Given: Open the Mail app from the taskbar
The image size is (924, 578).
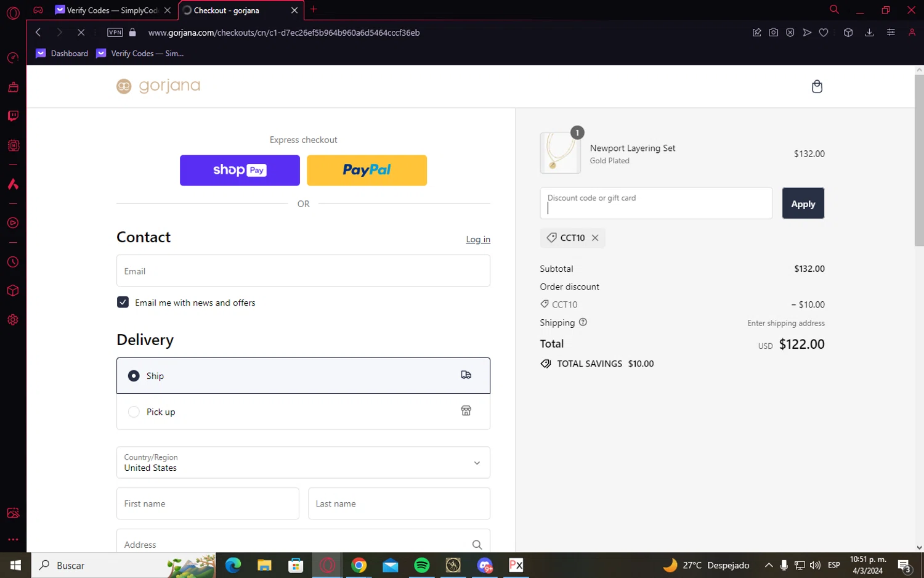Looking at the screenshot, I should pos(391,565).
